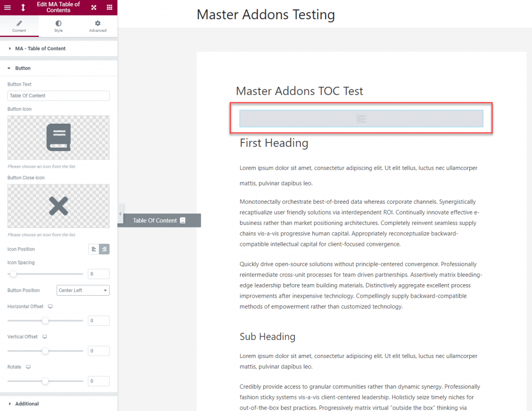Select the book Button Icon preview
Viewport: 532px width, 411px height.
(x=58, y=138)
